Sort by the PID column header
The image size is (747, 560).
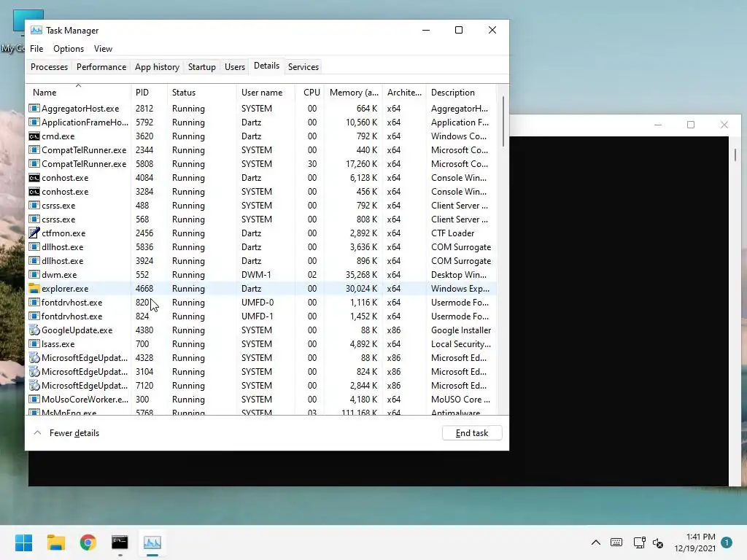tap(149, 93)
